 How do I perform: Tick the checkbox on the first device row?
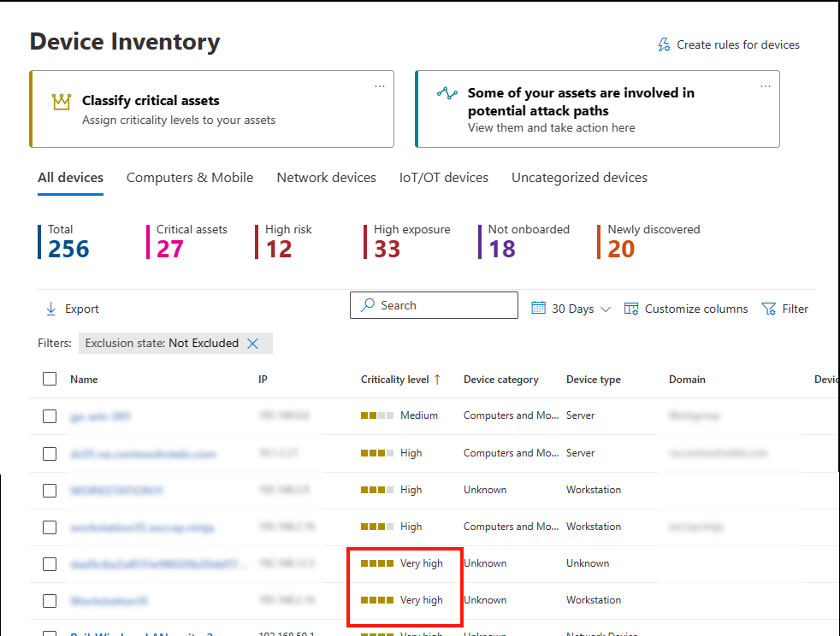(x=49, y=415)
